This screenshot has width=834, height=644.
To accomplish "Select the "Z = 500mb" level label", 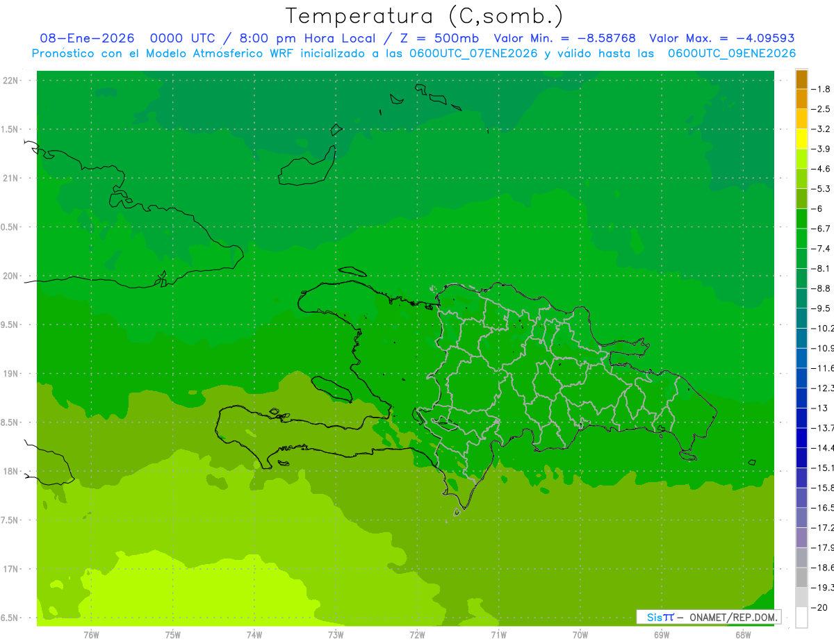I will point(439,39).
